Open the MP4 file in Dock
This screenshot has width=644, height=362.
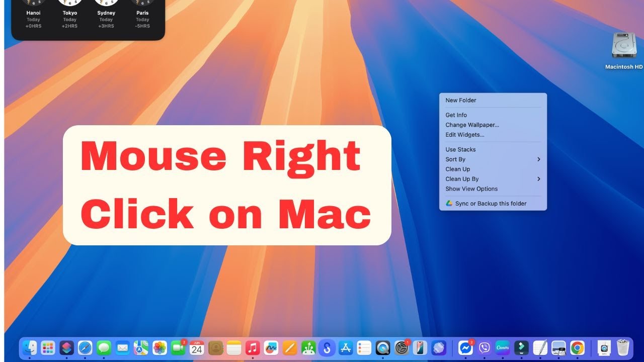tap(604, 347)
